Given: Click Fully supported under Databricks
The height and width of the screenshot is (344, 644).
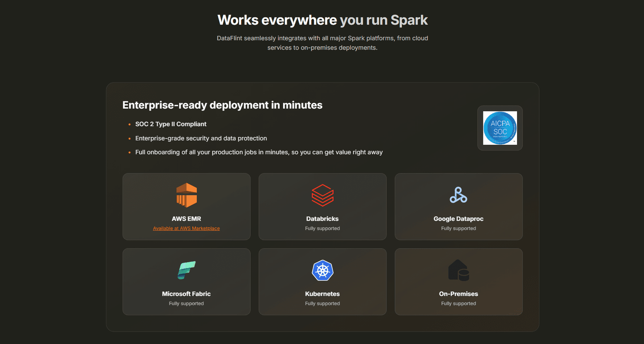Looking at the screenshot, I should pos(322,228).
